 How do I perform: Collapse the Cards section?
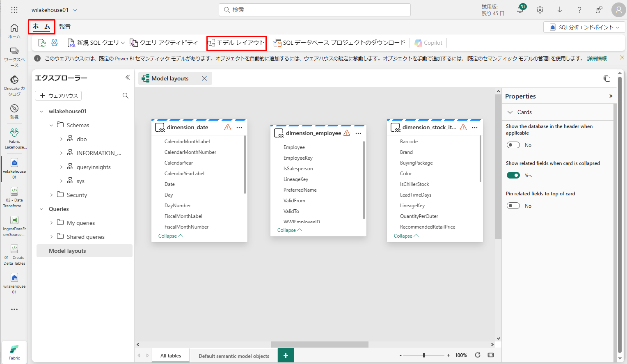click(x=510, y=112)
